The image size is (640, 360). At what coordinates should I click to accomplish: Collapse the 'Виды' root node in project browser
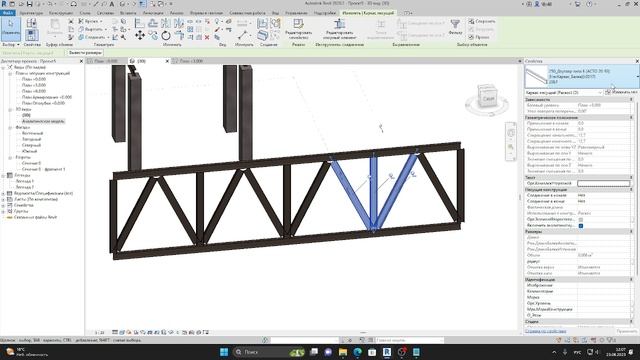(4, 67)
